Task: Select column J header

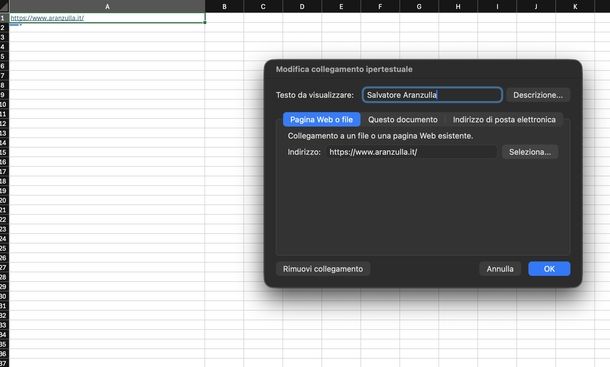Action: point(536,6)
